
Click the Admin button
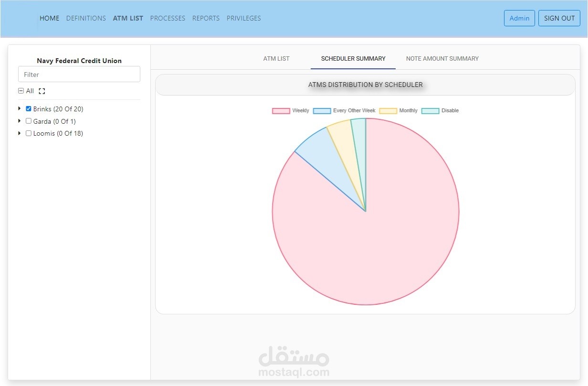[x=519, y=18]
